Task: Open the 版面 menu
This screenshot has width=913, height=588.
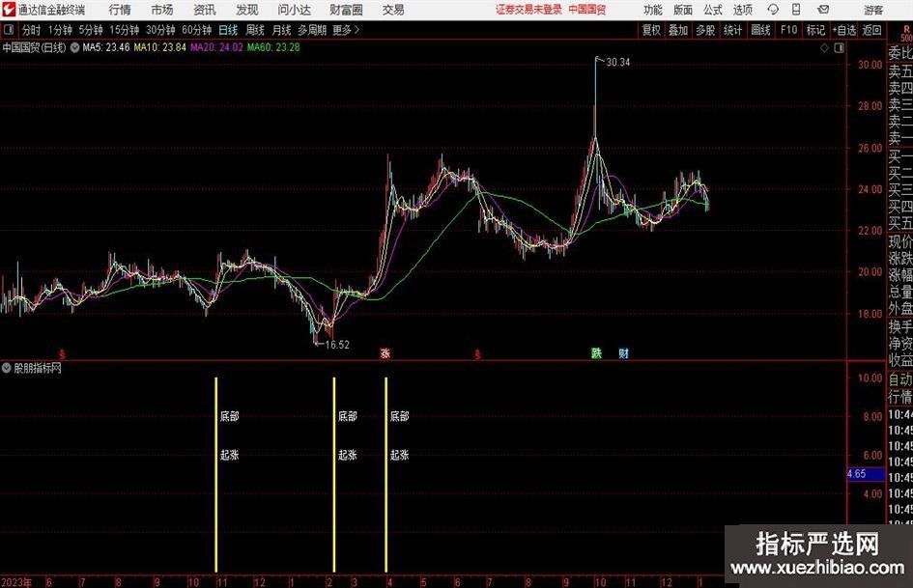Action: [x=683, y=10]
